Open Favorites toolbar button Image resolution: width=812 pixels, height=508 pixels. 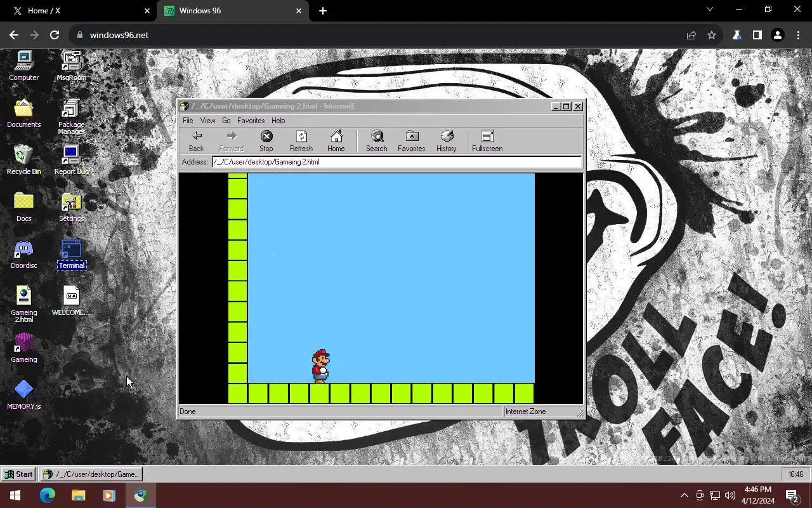(x=412, y=141)
